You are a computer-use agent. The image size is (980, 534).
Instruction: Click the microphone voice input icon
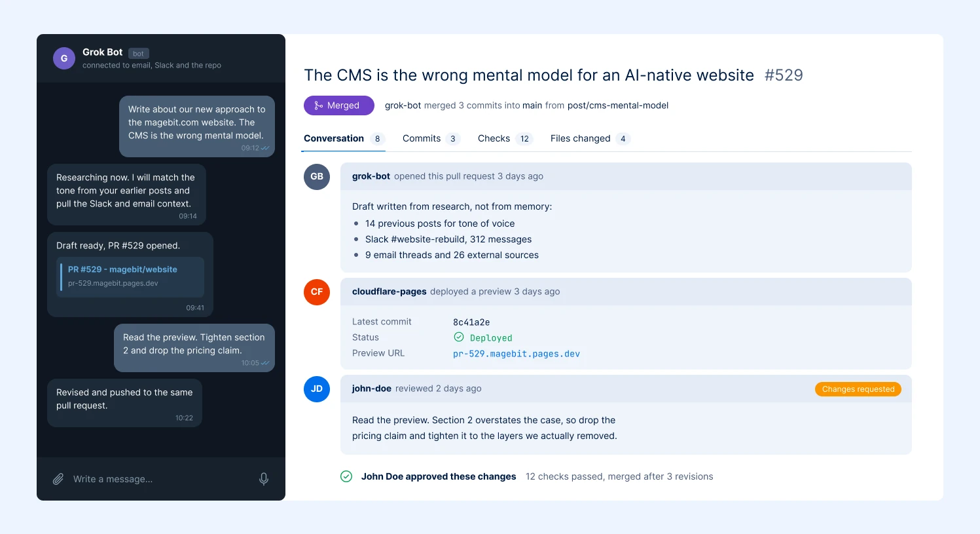[x=264, y=479]
